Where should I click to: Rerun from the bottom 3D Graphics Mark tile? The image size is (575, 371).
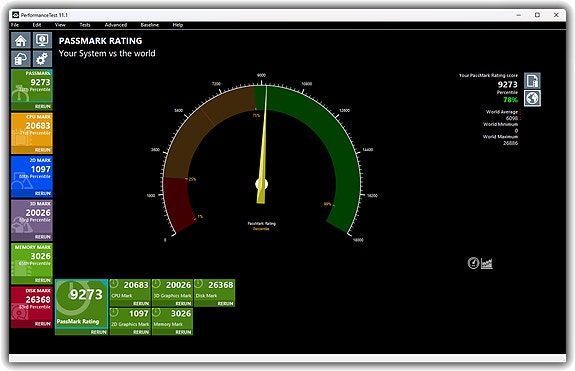point(183,304)
